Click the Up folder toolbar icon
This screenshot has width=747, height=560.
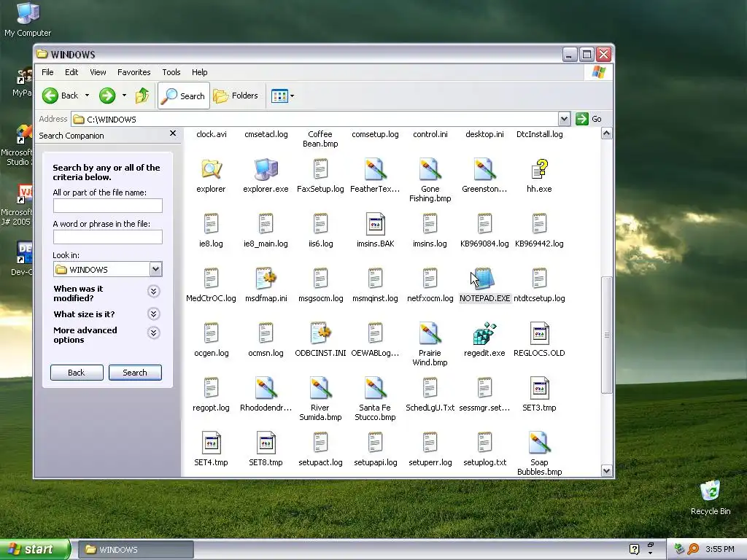pyautogui.click(x=142, y=96)
